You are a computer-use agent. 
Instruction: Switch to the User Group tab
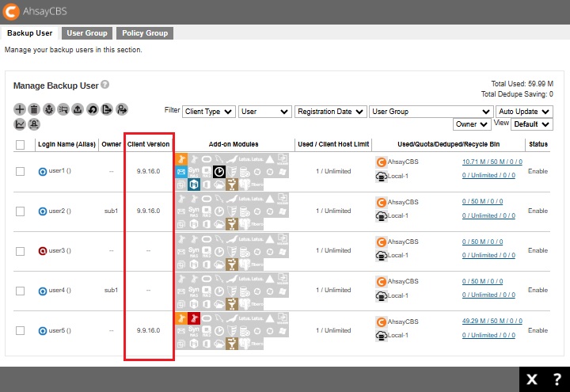click(86, 33)
